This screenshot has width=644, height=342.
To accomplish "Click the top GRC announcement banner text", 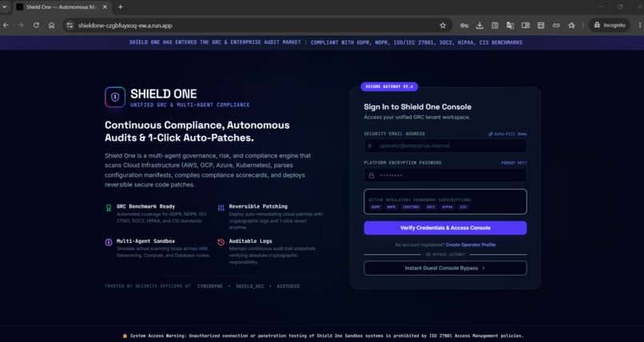I will 326,42.
